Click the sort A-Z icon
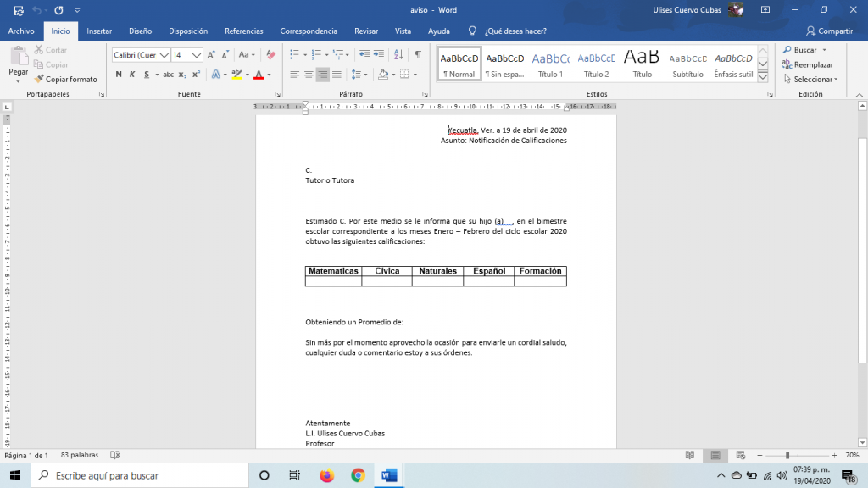Screen dimensions: 868x488 (395, 54)
